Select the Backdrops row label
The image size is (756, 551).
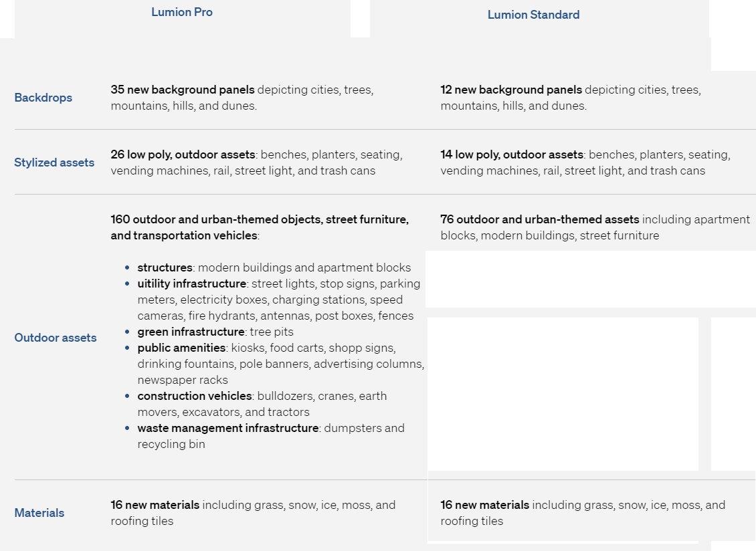click(43, 98)
